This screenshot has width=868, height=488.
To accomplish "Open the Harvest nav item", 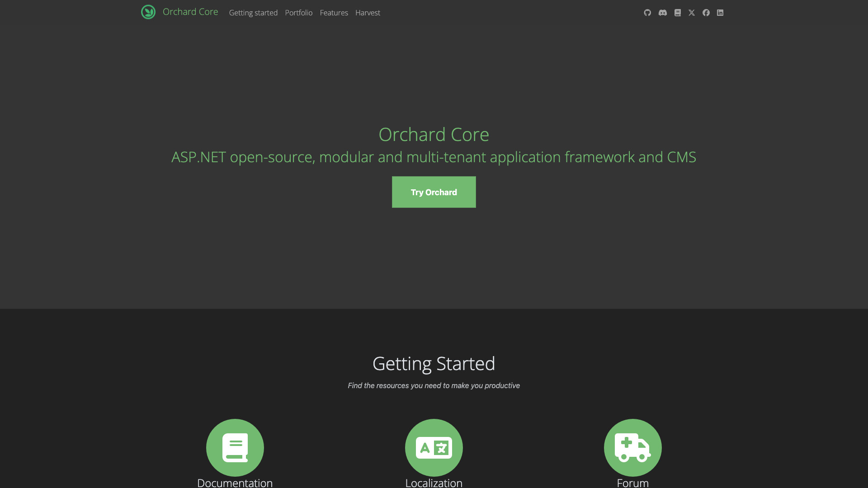I will click(368, 13).
